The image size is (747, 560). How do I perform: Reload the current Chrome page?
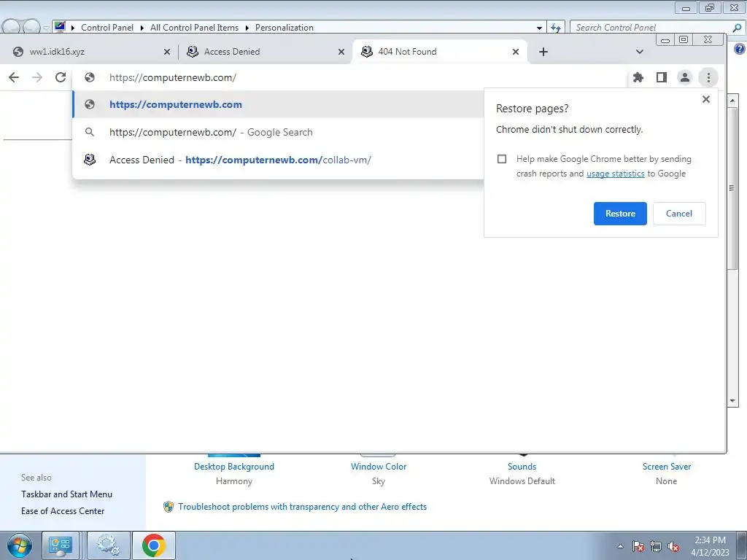pos(61,77)
